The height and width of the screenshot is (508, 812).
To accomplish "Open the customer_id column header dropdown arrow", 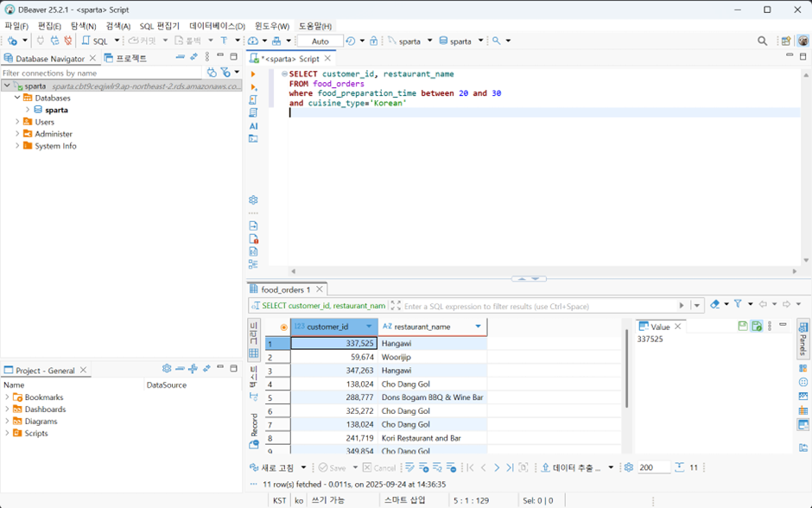I will (x=369, y=327).
